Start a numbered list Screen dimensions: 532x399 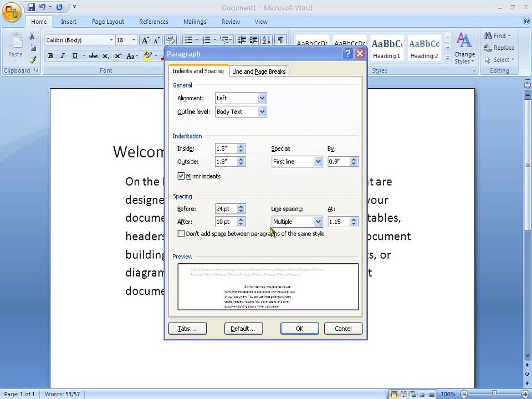pyautogui.click(x=206, y=40)
